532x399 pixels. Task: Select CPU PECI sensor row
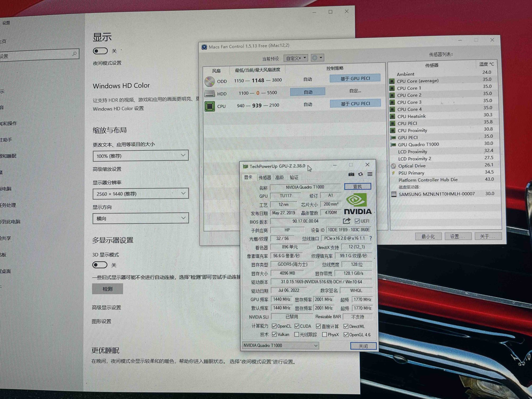click(407, 123)
